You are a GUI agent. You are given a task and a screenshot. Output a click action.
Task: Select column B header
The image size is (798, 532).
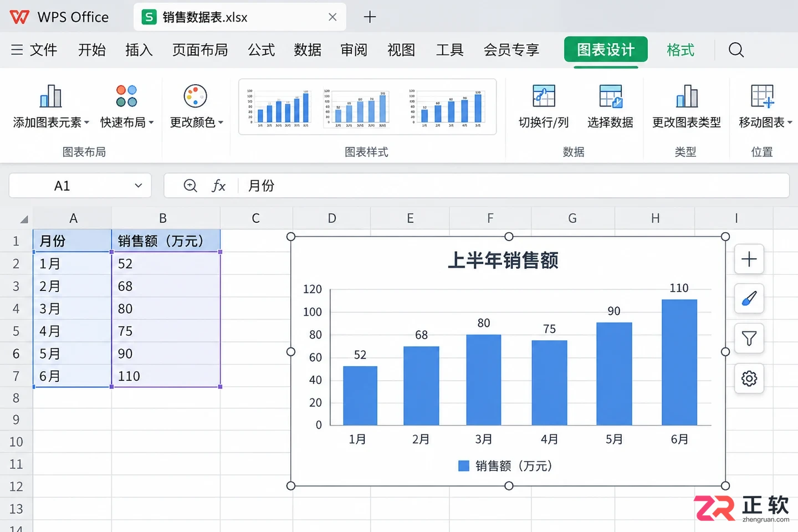(166, 218)
